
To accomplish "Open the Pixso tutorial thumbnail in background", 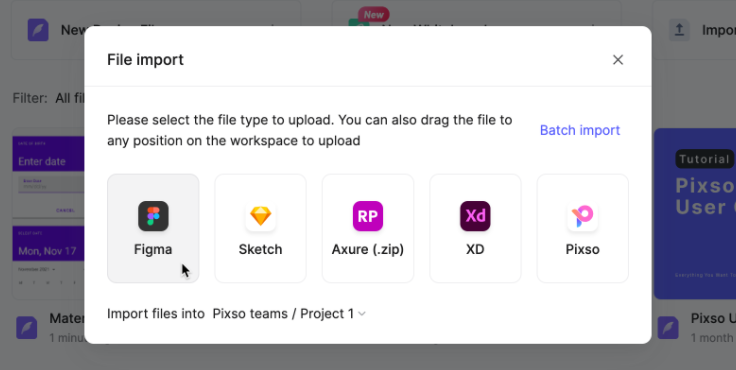I will click(x=695, y=214).
